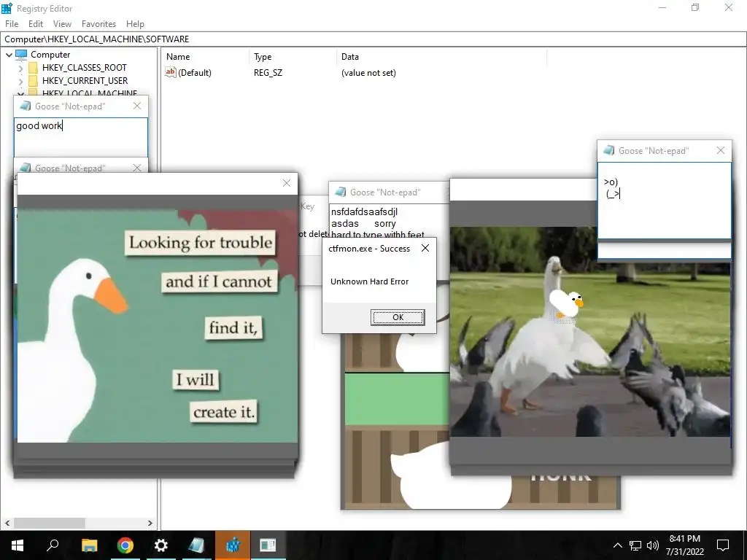Click notepad icon of 'good work' window title
Screen dimensions: 747x560
pyautogui.click(x=26, y=106)
